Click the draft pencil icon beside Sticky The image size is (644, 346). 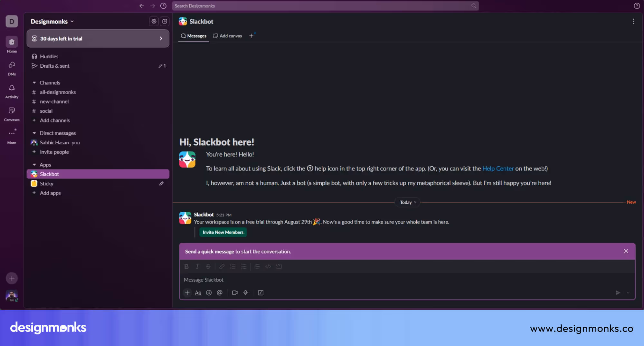point(161,183)
